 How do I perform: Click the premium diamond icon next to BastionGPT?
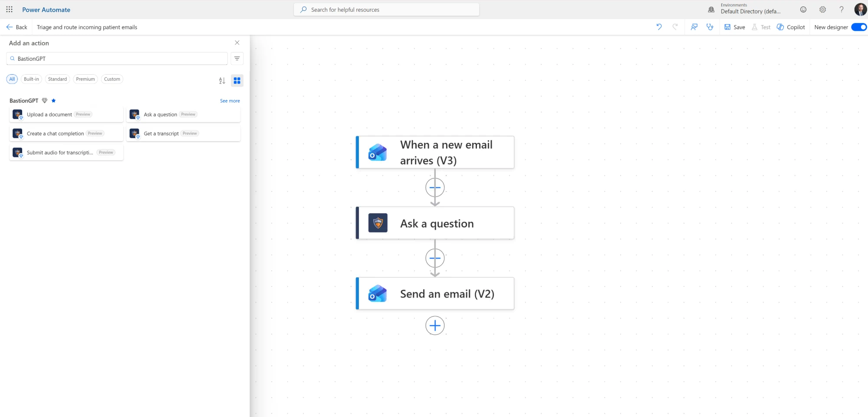click(44, 100)
